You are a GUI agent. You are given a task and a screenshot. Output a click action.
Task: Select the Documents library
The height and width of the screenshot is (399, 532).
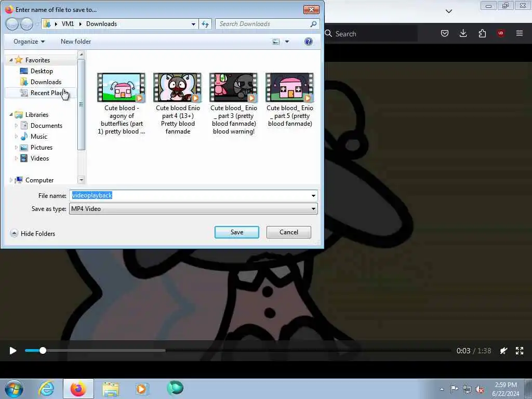(x=46, y=126)
